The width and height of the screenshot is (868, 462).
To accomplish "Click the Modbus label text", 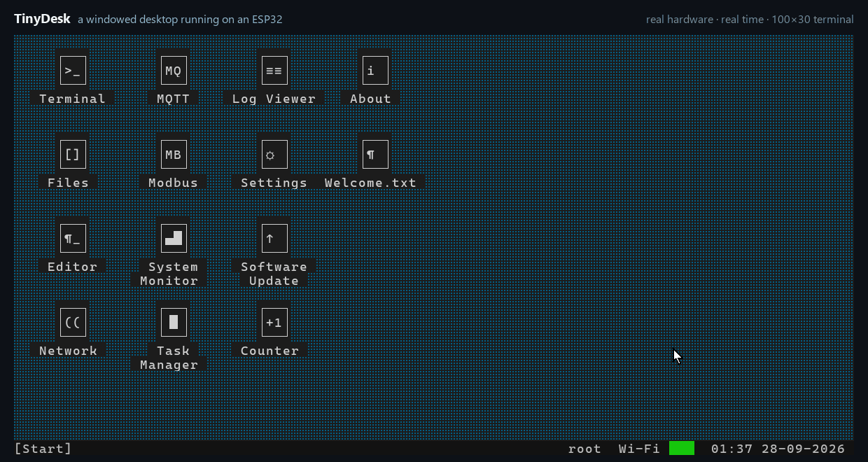I will (x=174, y=183).
